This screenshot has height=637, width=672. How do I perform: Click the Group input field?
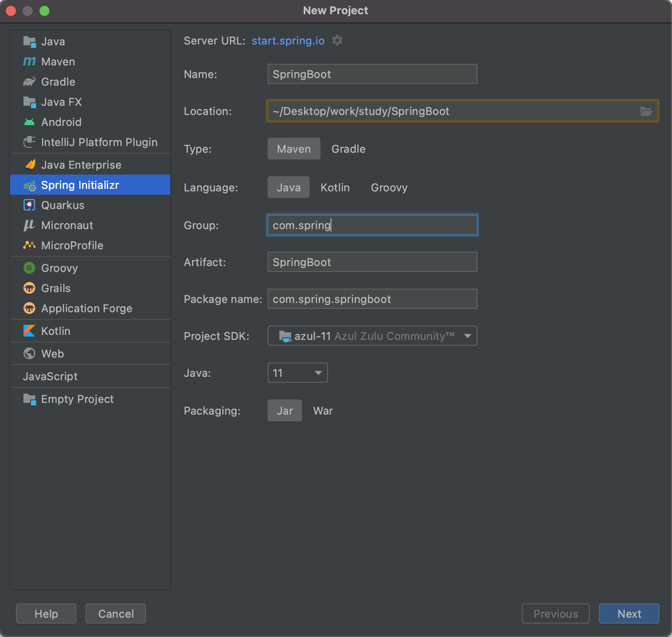[372, 225]
